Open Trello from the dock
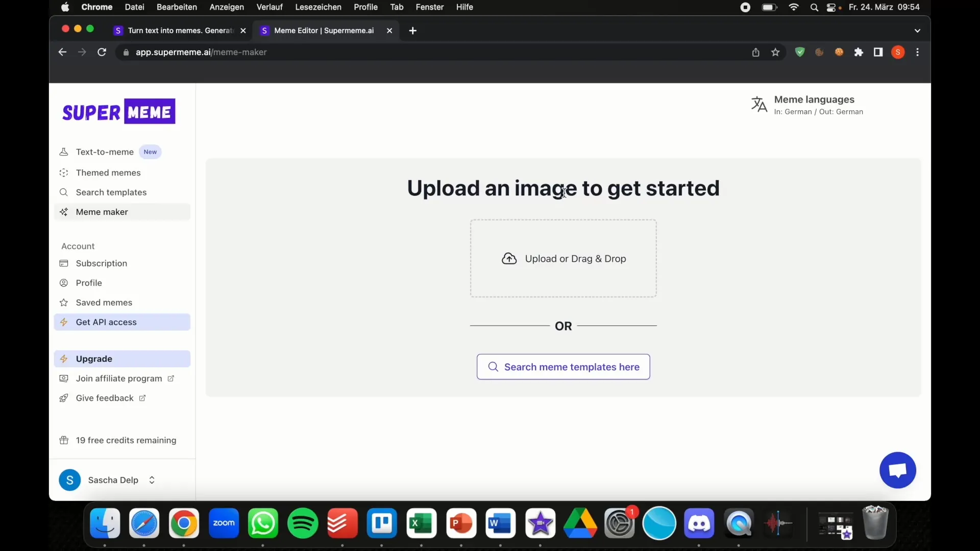Image resolution: width=980 pixels, height=551 pixels. click(x=382, y=523)
